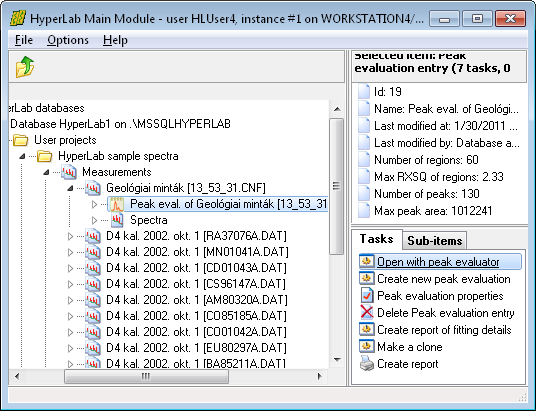Click Delete Peak evaluation entry
Screen dimensions: 536x411
pos(445,313)
